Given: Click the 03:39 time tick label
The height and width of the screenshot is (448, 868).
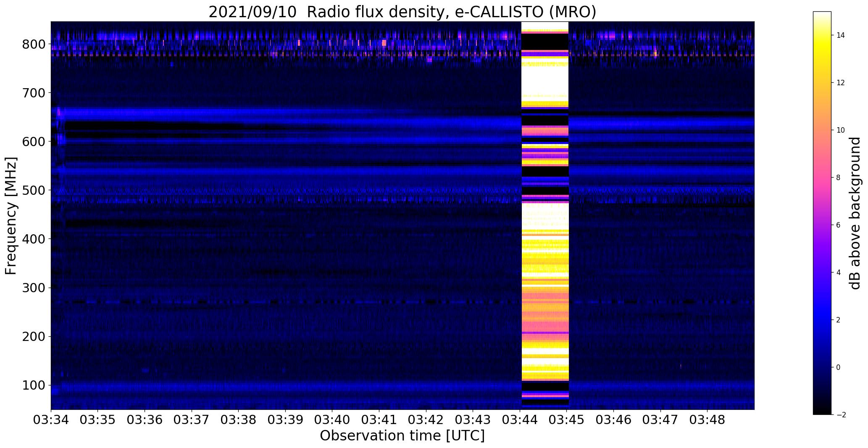Looking at the screenshot, I should click(x=286, y=420).
